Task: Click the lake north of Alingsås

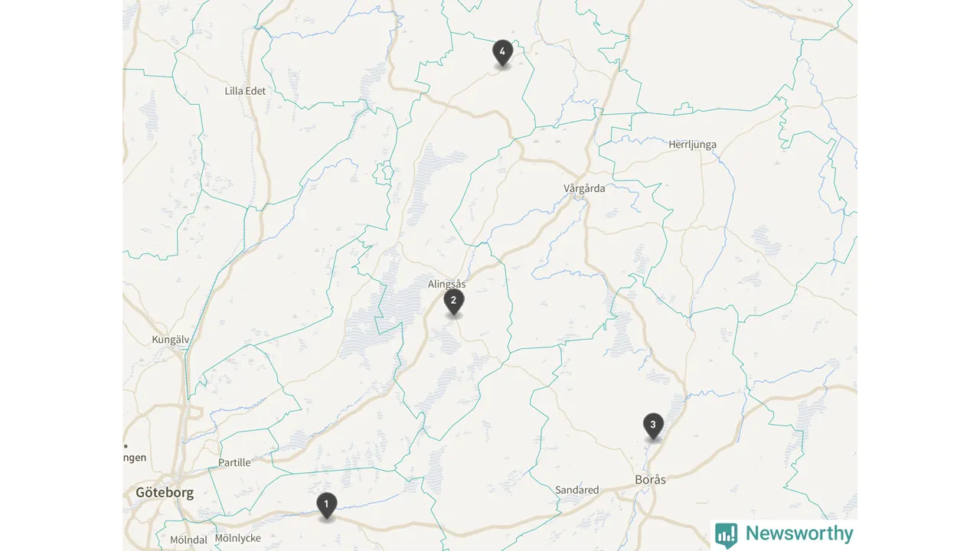Action: click(x=429, y=184)
